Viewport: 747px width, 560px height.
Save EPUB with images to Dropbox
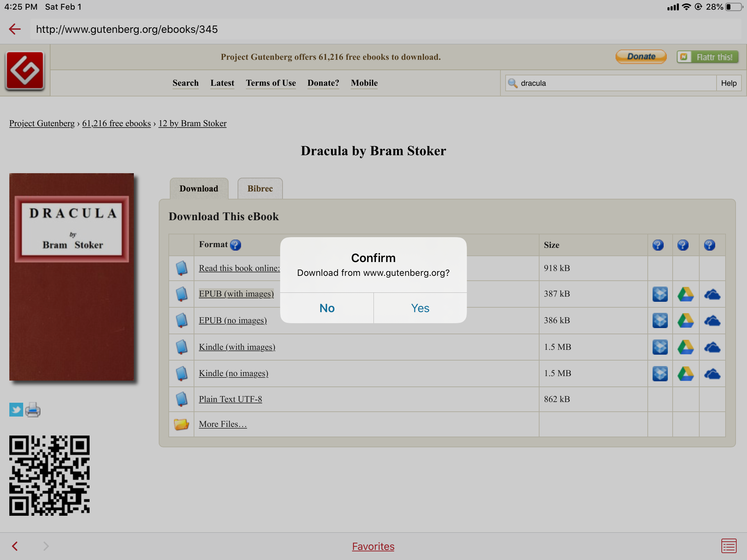point(660,294)
